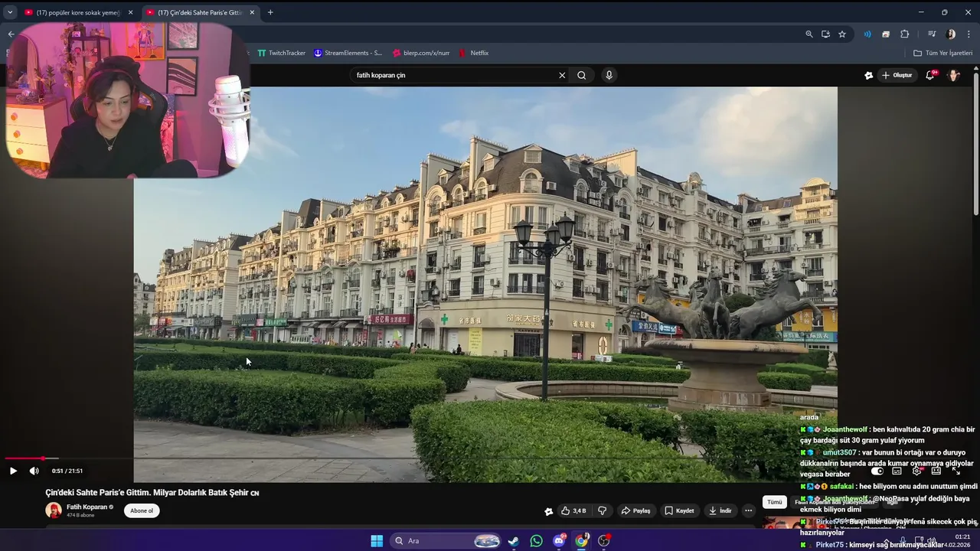The image size is (980, 551).
Task: Open the blerp.com bookmark
Action: click(421, 53)
